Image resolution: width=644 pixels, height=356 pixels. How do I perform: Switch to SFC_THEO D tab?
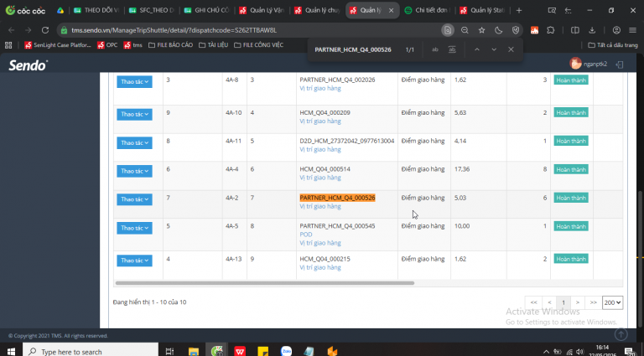pos(151,11)
